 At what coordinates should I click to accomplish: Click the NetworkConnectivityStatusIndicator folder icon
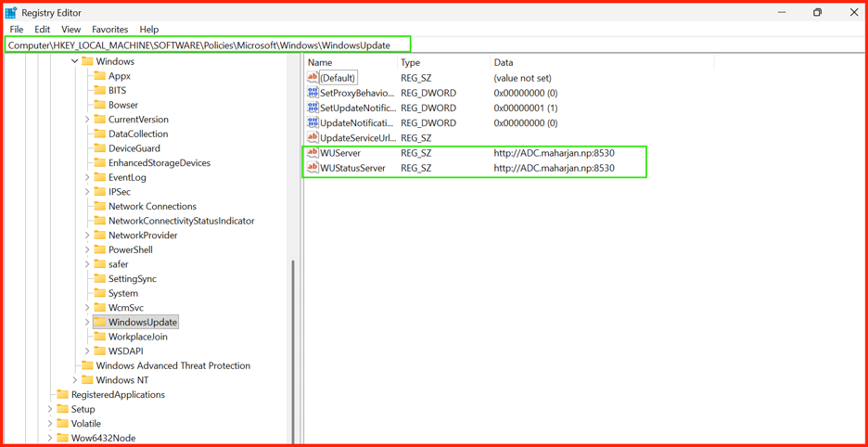pos(99,221)
